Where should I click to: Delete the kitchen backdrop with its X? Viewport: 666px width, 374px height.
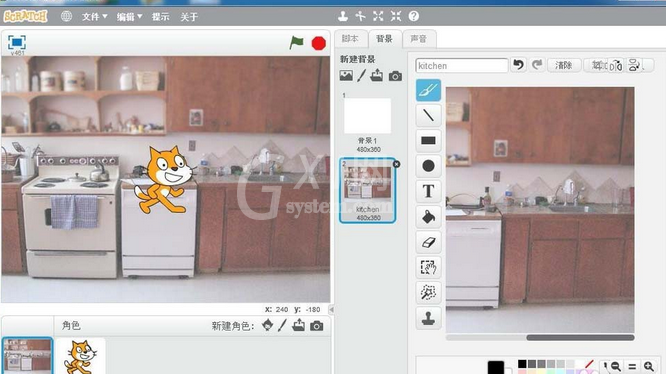pos(396,164)
